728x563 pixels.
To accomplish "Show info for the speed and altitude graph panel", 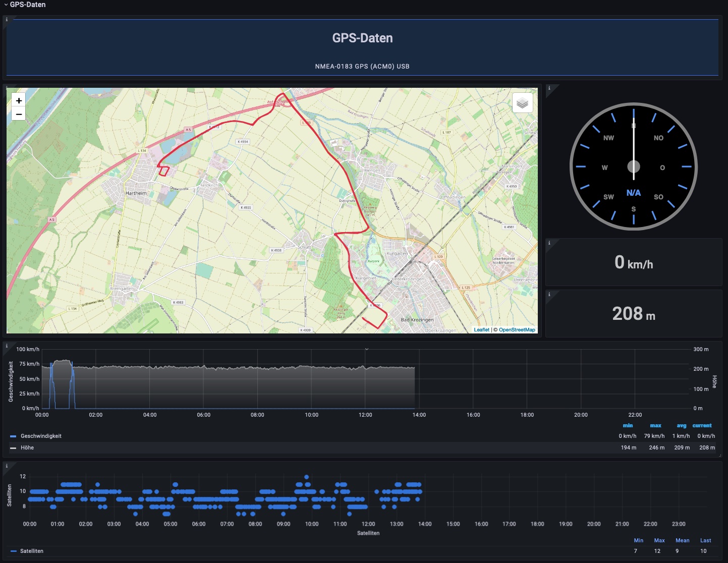I will click(7, 346).
